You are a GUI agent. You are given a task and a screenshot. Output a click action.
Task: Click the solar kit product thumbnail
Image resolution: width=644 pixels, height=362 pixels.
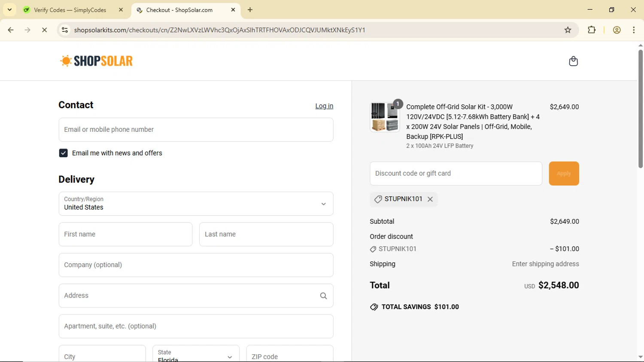[x=385, y=117]
